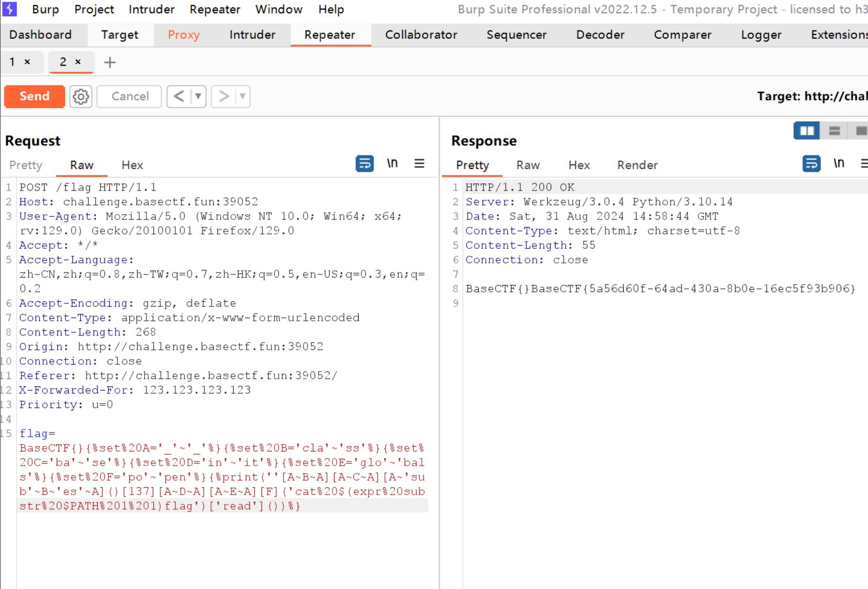Switch to the Comparer tab

683,35
